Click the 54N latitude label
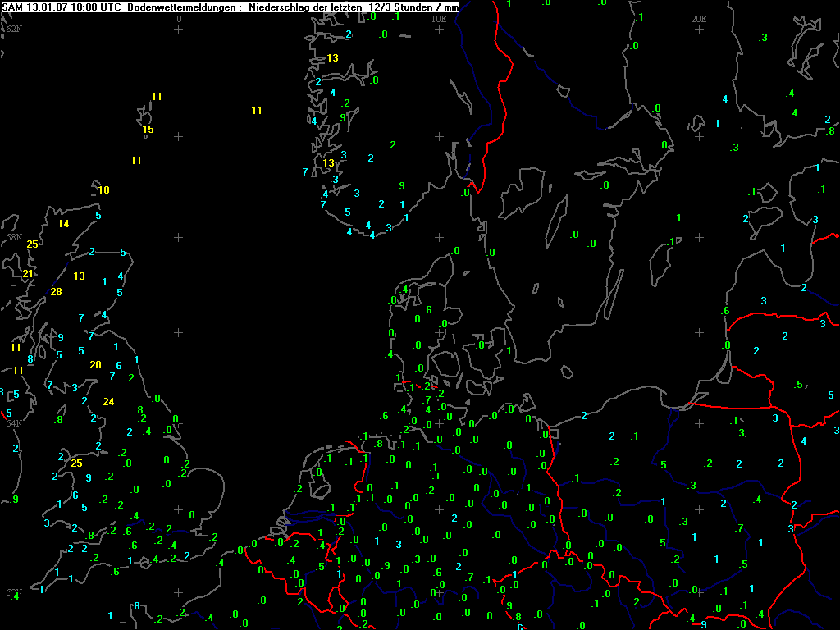The height and width of the screenshot is (630, 840). 14,423
